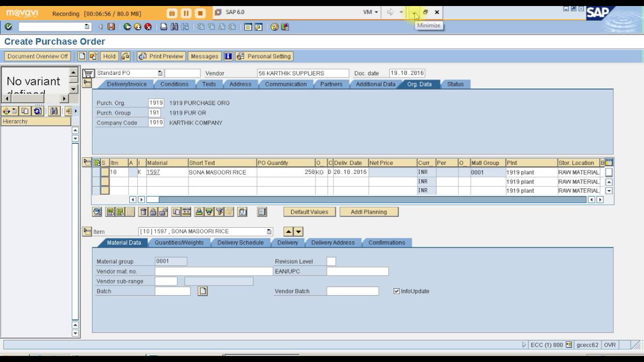Open the Status header tab
This screenshot has height=362, width=644.
coord(455,84)
